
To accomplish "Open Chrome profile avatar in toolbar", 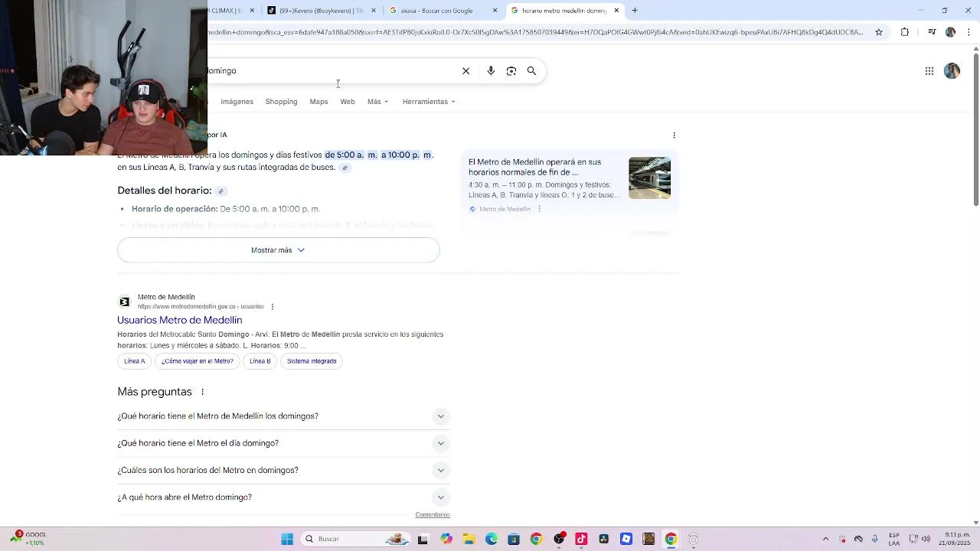I will (x=950, y=32).
